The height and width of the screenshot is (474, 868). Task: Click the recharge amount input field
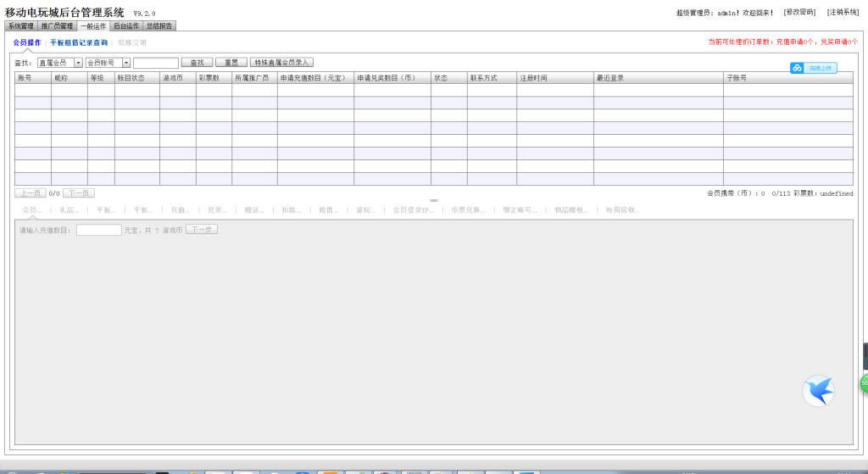(99, 230)
